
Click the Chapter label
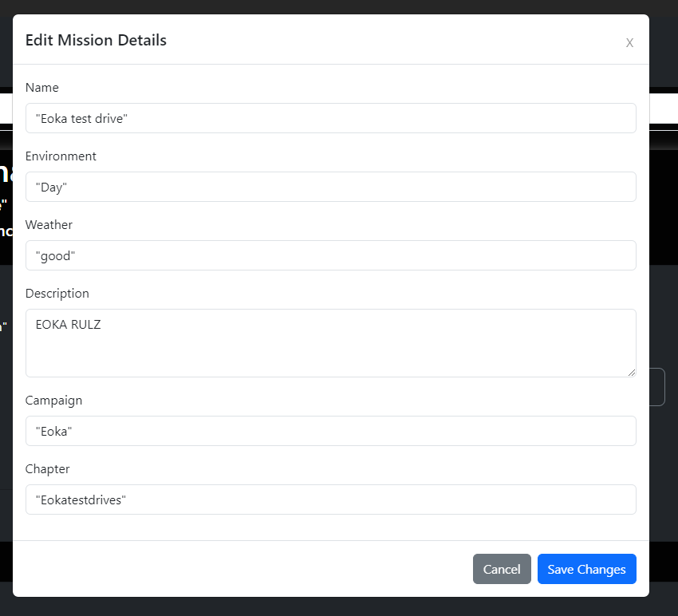[x=47, y=469]
